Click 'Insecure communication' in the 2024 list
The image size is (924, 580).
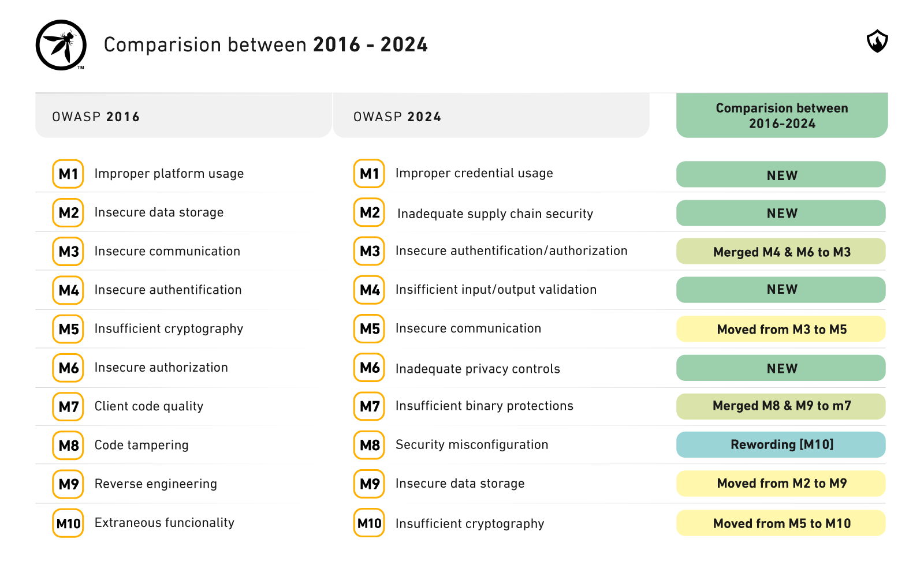pyautogui.click(x=468, y=328)
